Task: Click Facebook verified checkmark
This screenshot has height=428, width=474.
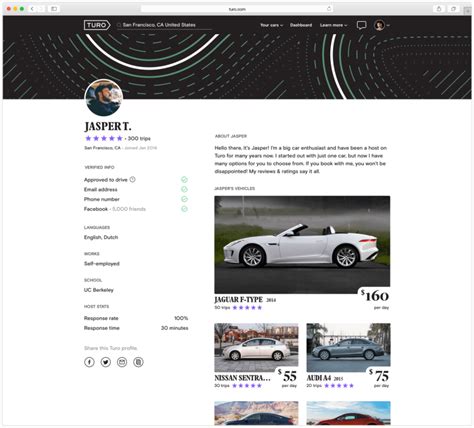Action: [x=184, y=209]
